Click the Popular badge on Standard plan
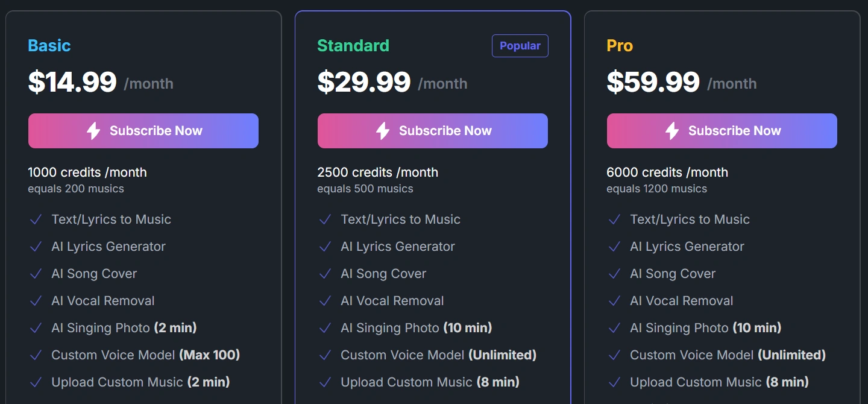Screen dimensions: 868x404 (520, 46)
